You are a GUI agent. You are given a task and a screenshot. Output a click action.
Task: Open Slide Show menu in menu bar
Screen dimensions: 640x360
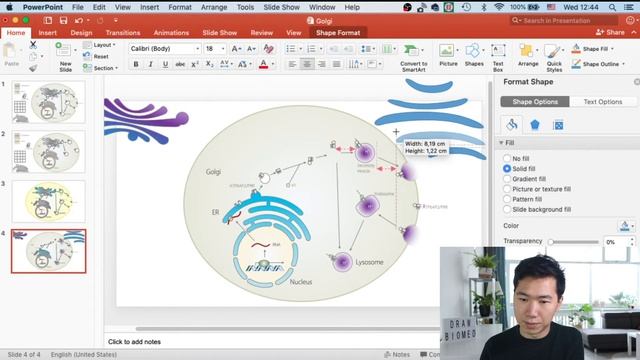pyautogui.click(x=281, y=7)
